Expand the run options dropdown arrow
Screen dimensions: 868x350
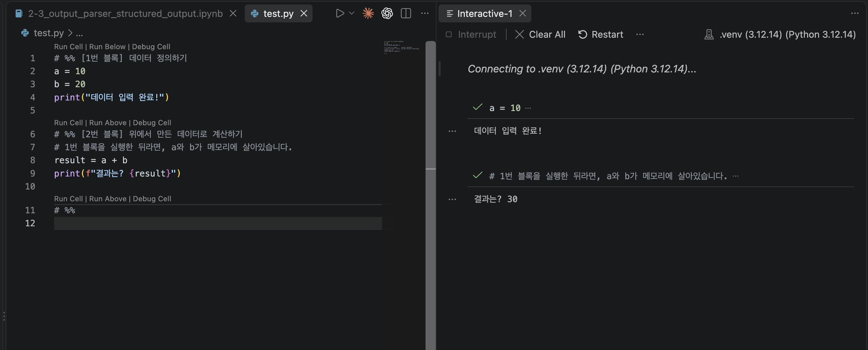351,14
